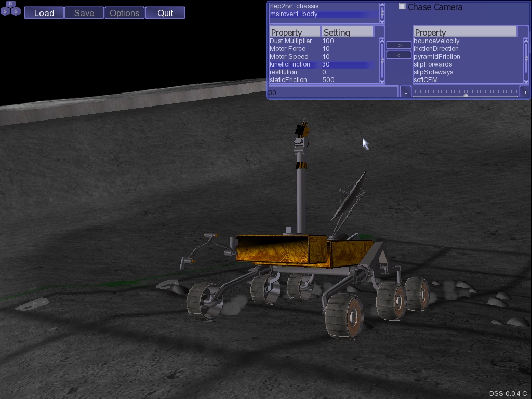Viewport: 532px width, 399px height.
Task: Click the DSS logo icon
Action: [10, 8]
